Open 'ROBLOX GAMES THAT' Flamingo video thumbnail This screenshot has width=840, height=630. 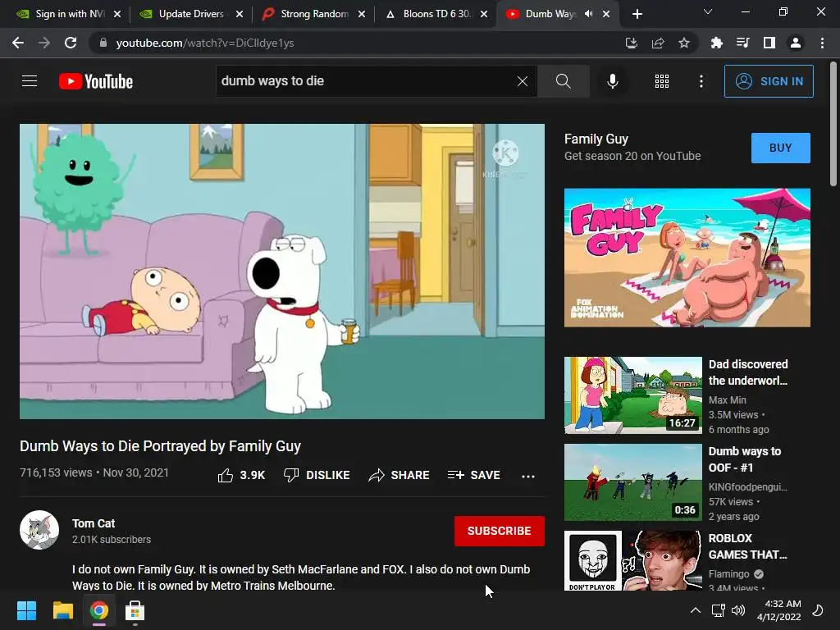point(632,561)
